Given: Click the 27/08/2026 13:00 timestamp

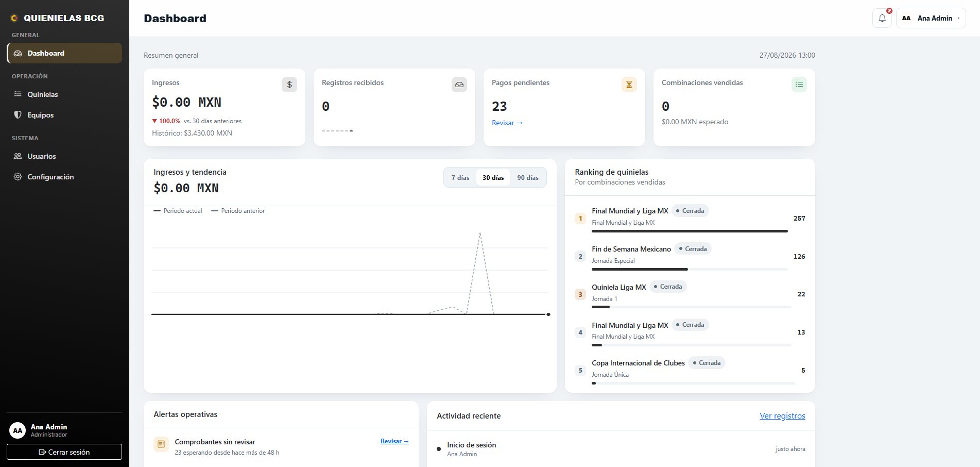Looking at the screenshot, I should pos(787,55).
